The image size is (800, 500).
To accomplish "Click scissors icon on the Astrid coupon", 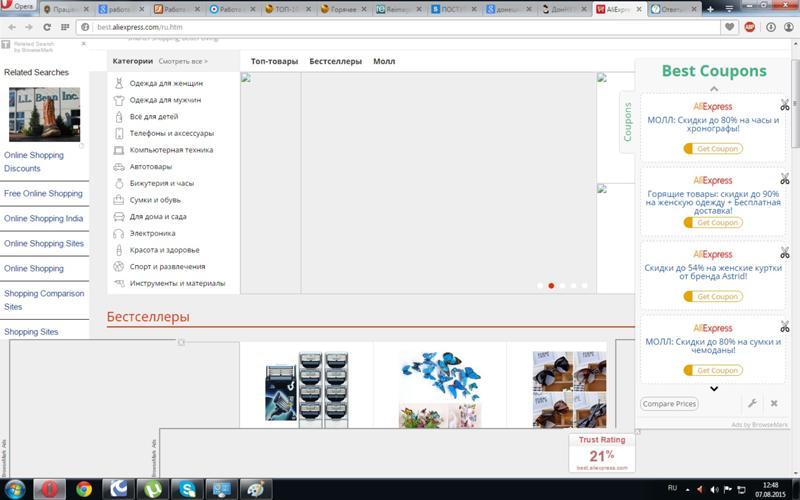I will (x=785, y=253).
